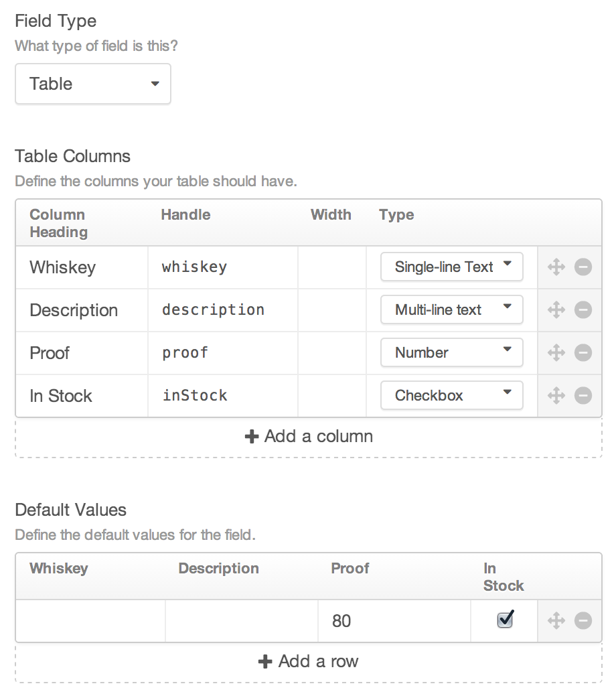Open the Field Type dropdown set to Table
This screenshot has width=616, height=698.
click(93, 84)
